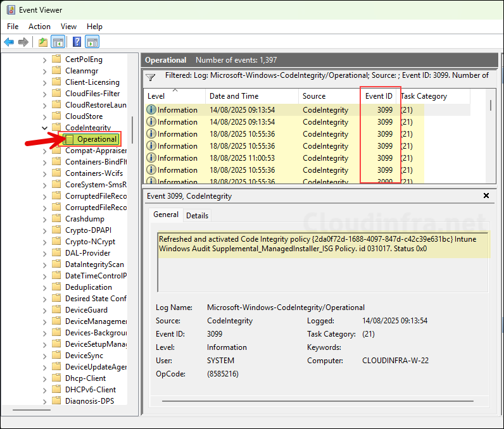Click the filter funnel icon
Viewport: 504px width, 429px height.
(150, 77)
